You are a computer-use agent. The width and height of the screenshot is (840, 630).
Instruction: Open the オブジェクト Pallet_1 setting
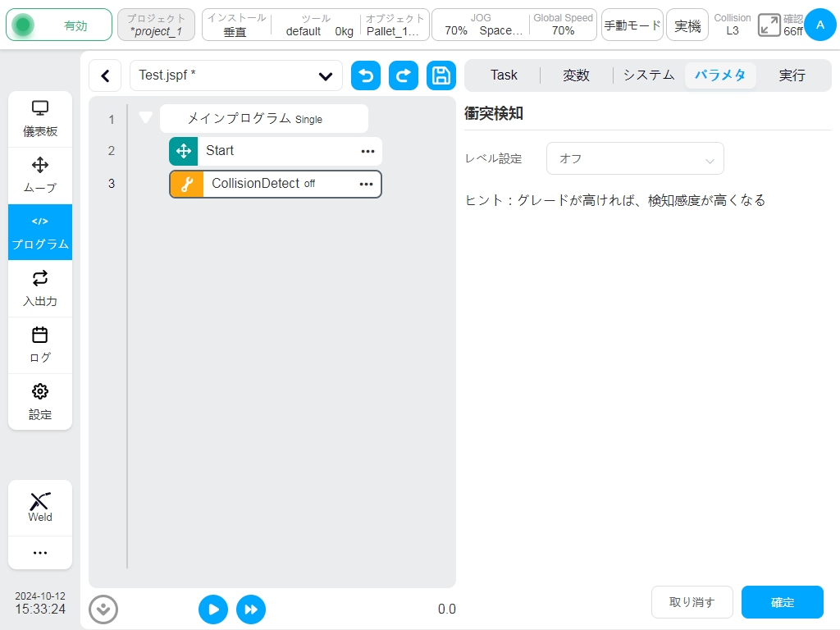coord(395,25)
